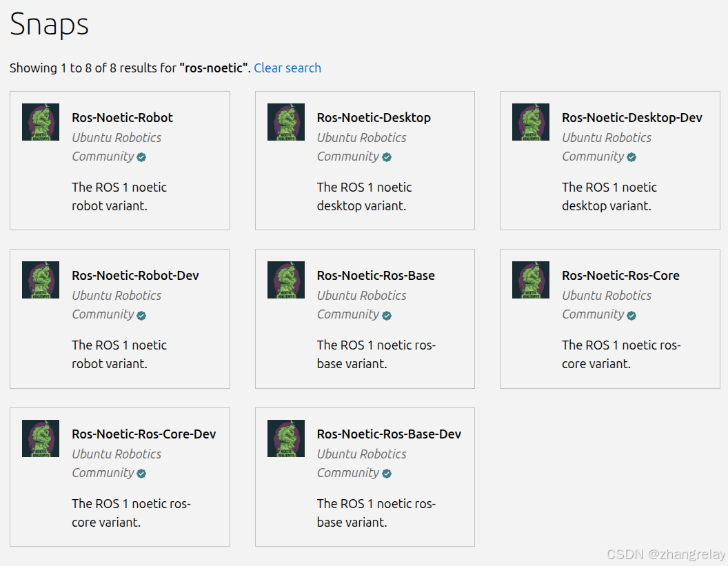Open the Ros-Noetic-Robot snap icon

(41, 122)
